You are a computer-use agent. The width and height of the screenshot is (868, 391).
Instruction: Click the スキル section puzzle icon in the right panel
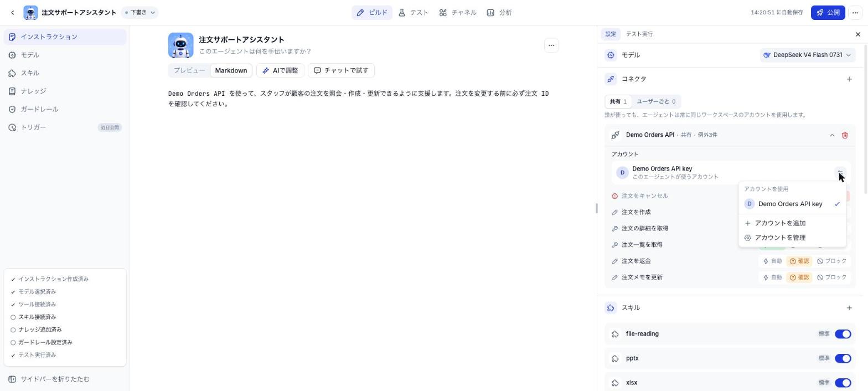point(611,308)
